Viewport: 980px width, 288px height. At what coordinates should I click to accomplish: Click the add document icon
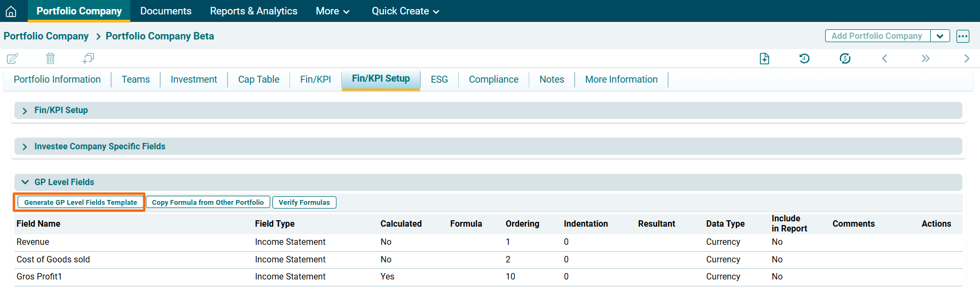pos(764,58)
